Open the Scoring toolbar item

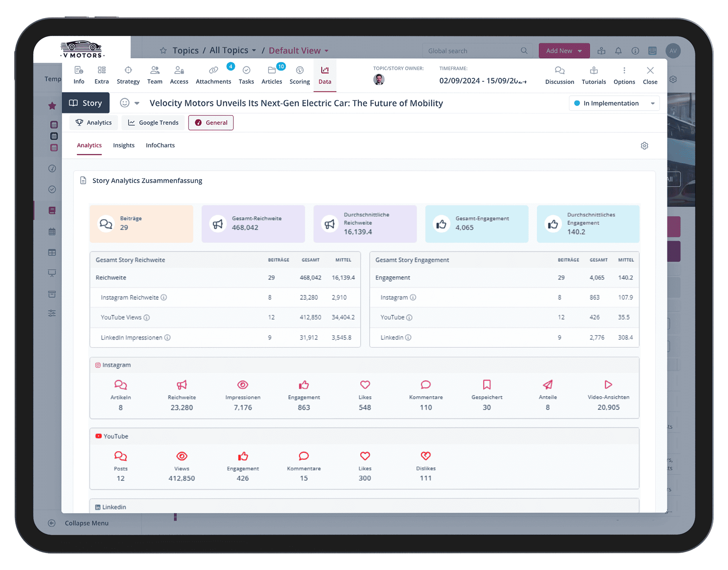300,75
